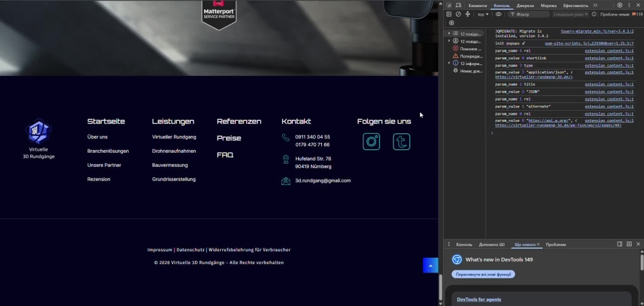Click the blue back-to-top arrow button
644x306 pixels.
click(x=430, y=266)
